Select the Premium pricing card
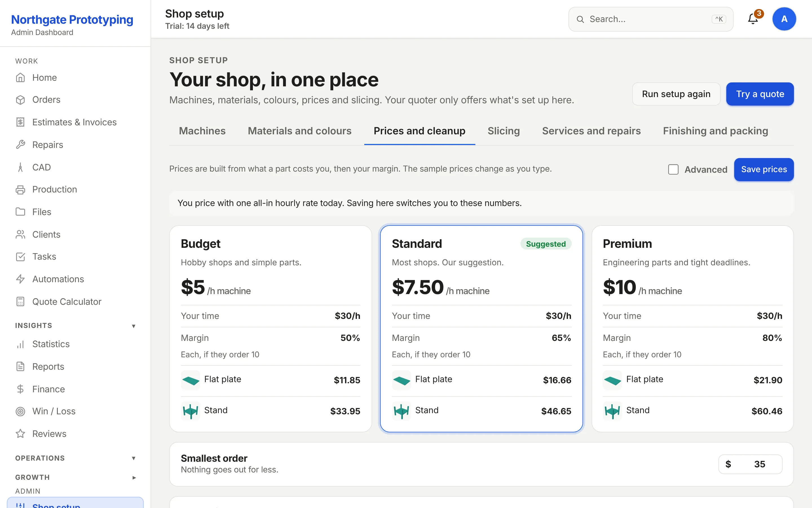 coord(692,329)
